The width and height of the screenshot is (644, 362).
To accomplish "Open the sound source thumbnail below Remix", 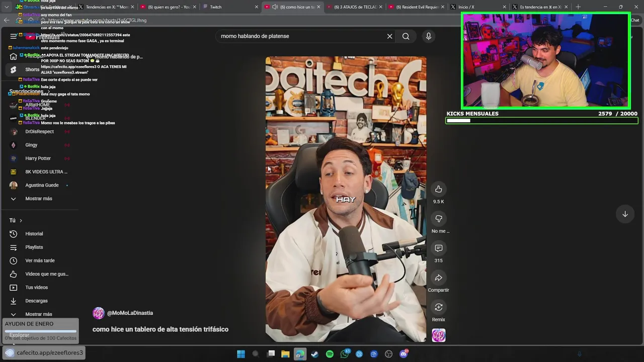I will [x=438, y=335].
